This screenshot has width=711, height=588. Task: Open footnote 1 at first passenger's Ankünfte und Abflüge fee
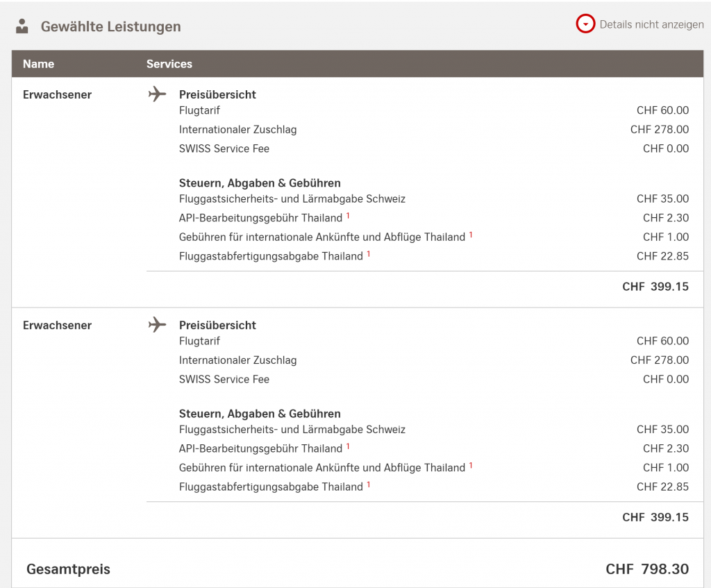point(471,235)
